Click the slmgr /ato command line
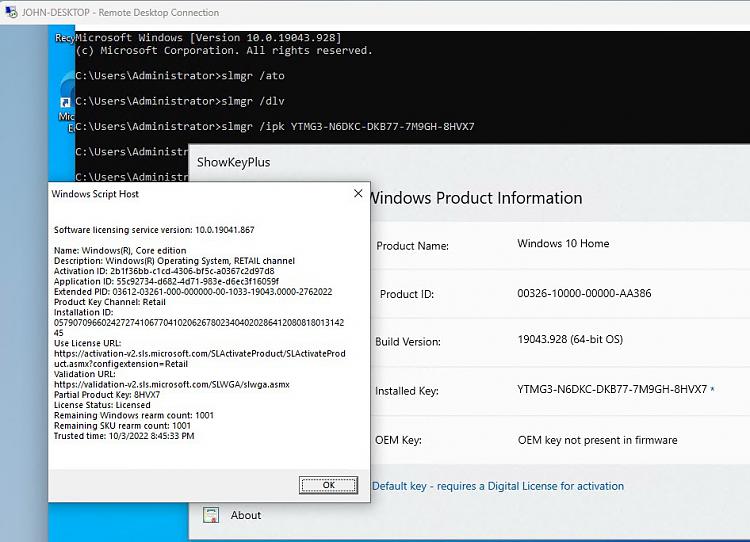 point(180,76)
